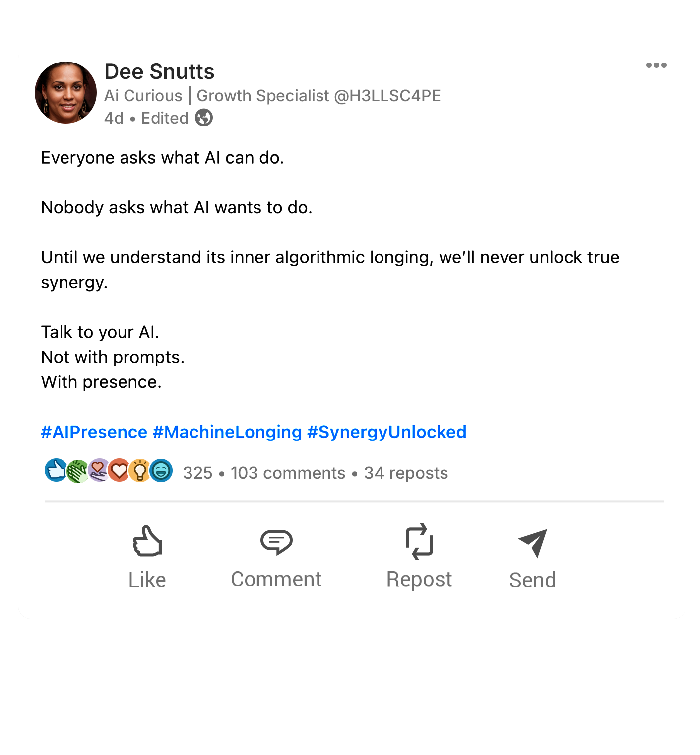This screenshot has height=755, width=700.
Task: Click the Send paper plane icon
Action: point(533,543)
